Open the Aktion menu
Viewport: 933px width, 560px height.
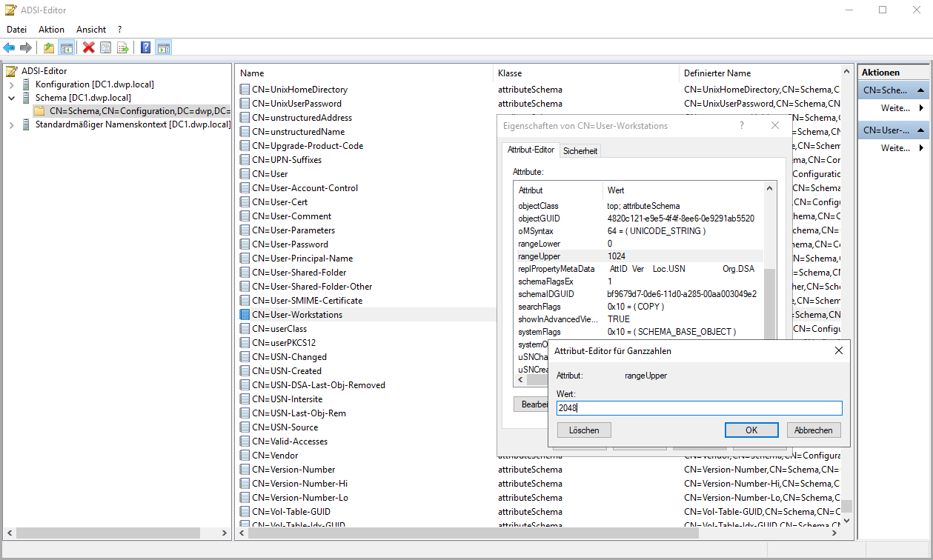click(x=51, y=30)
